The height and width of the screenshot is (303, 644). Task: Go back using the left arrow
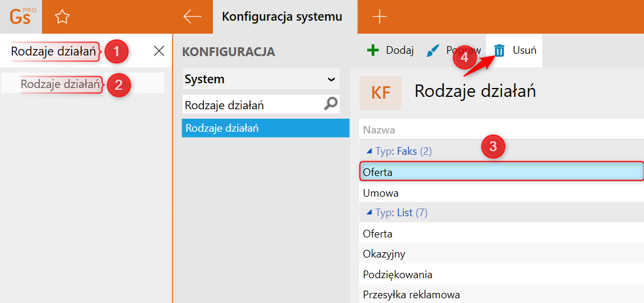192,17
